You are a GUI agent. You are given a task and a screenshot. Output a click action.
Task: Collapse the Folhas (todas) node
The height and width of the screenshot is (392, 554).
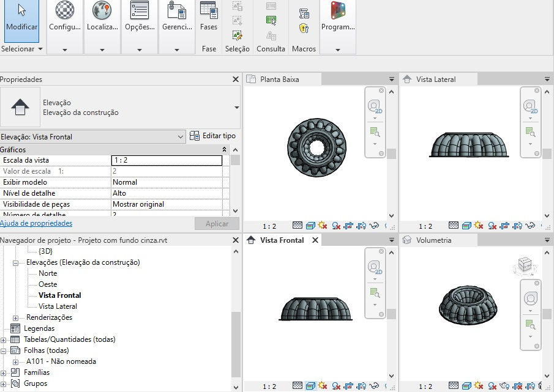[3, 350]
